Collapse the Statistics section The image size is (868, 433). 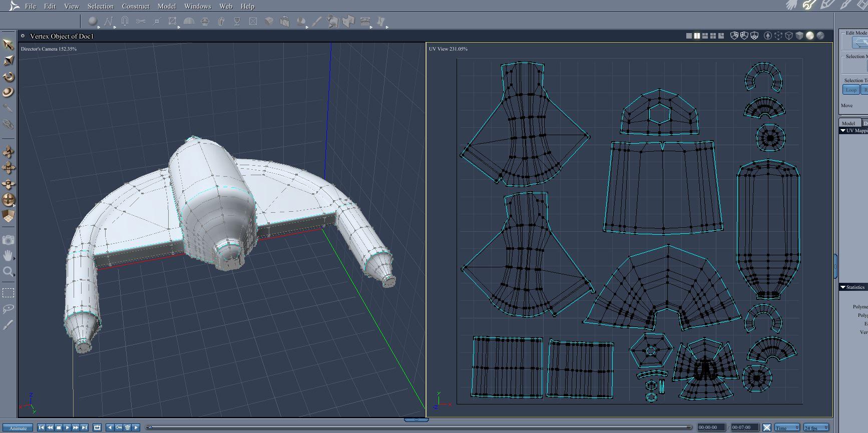[x=843, y=287]
